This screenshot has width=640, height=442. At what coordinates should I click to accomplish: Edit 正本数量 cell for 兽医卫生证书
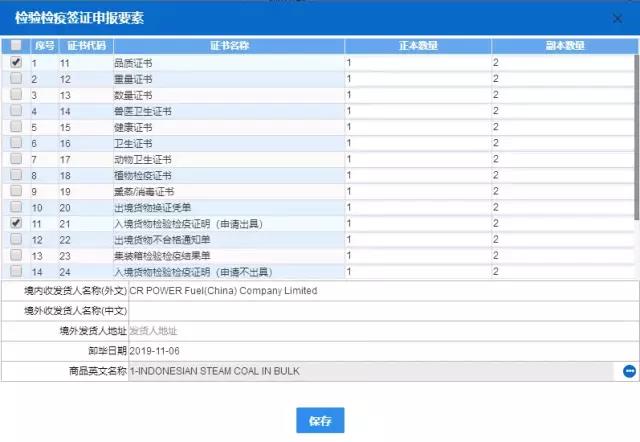pos(418,111)
